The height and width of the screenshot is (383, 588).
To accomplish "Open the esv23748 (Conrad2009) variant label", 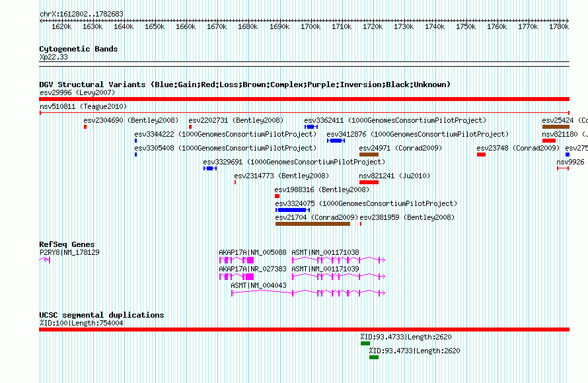I will point(518,148).
